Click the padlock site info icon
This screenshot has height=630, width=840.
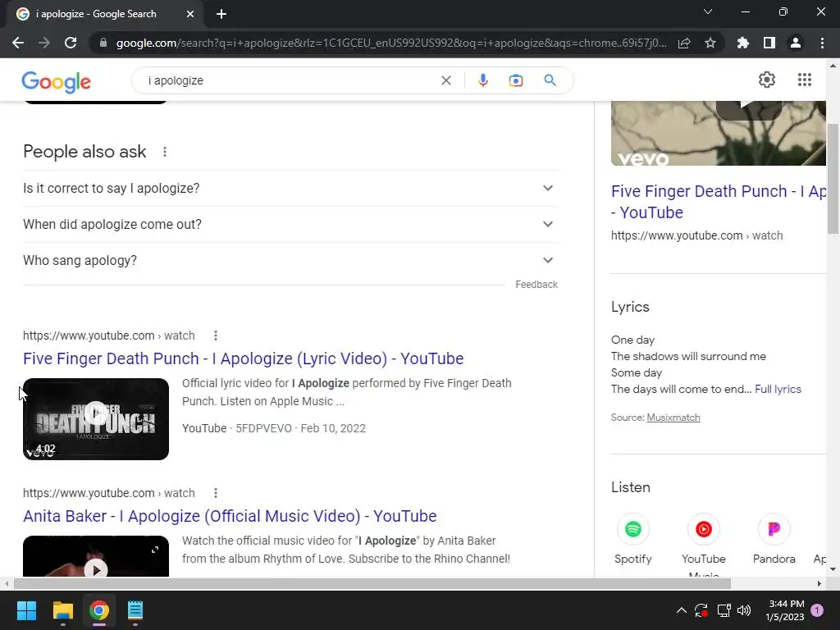(x=103, y=43)
